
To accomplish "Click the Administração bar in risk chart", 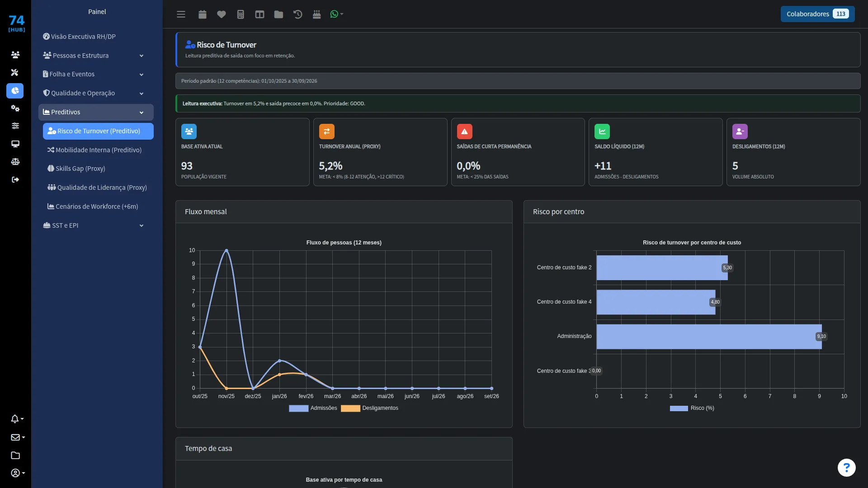I will 709,336.
